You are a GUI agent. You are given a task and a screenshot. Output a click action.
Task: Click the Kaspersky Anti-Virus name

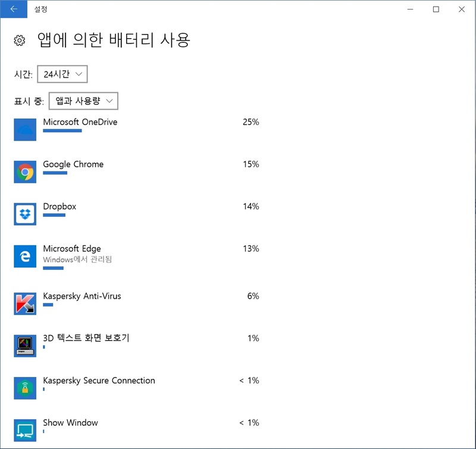(x=82, y=296)
